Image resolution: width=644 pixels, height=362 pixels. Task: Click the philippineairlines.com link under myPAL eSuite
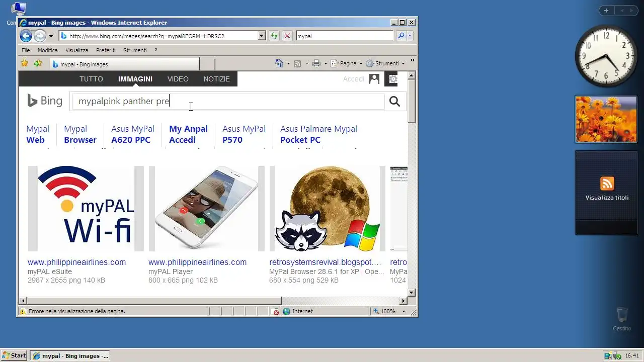coord(76,262)
